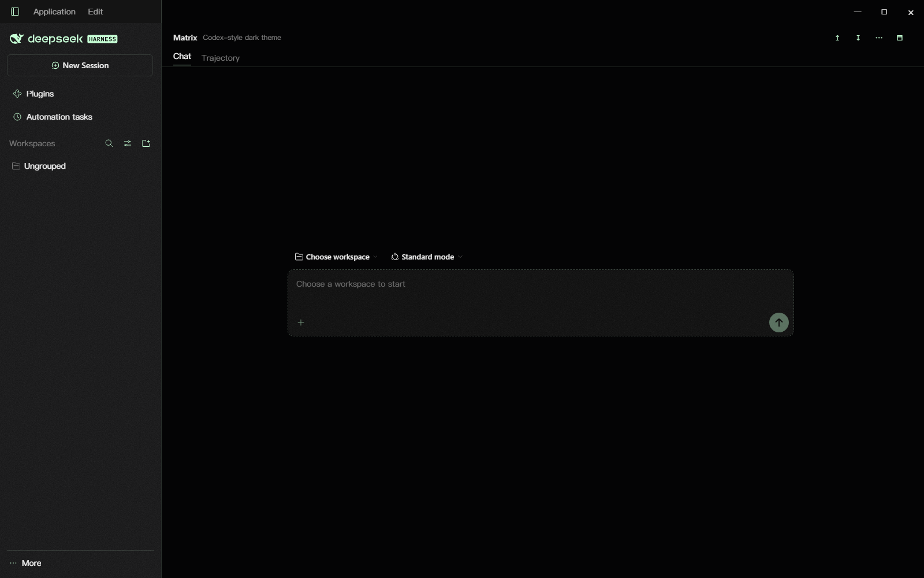Image resolution: width=924 pixels, height=578 pixels.
Task: Click the HARNESS badge
Action: click(102, 39)
